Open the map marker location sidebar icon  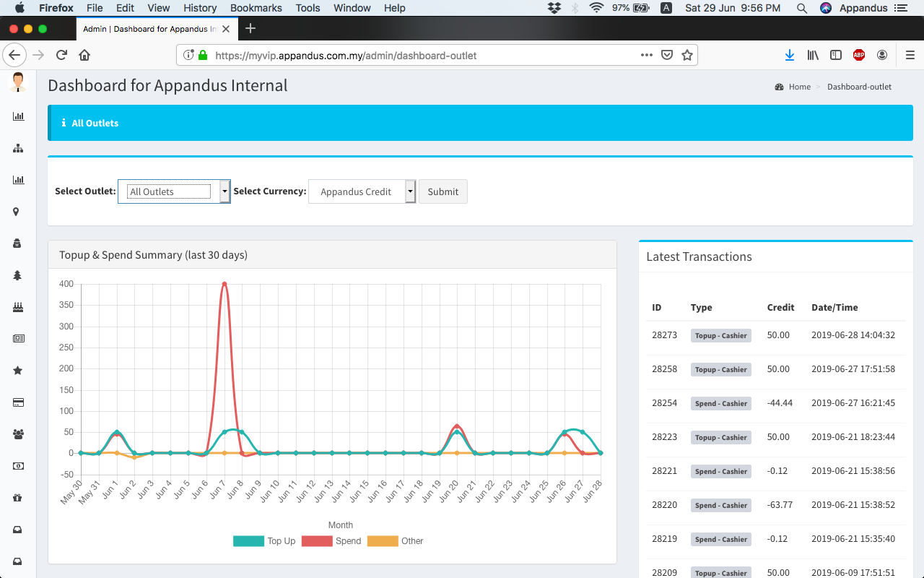(16, 212)
